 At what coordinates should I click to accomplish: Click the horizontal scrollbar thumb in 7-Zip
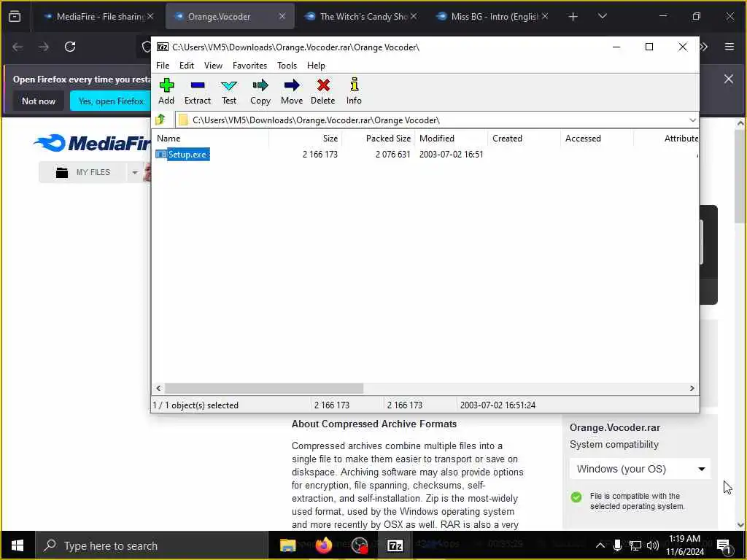(264, 388)
